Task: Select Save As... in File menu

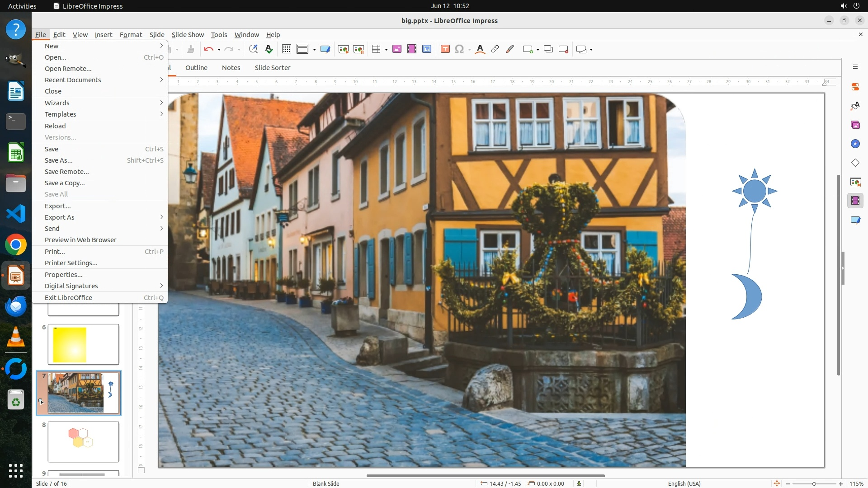Action: [58, 160]
